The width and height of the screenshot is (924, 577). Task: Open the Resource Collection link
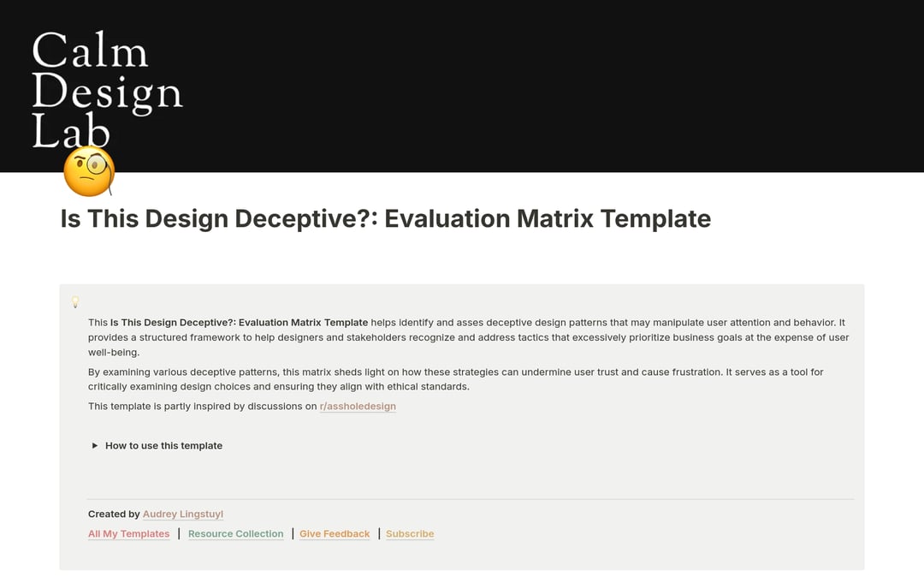tap(235, 533)
